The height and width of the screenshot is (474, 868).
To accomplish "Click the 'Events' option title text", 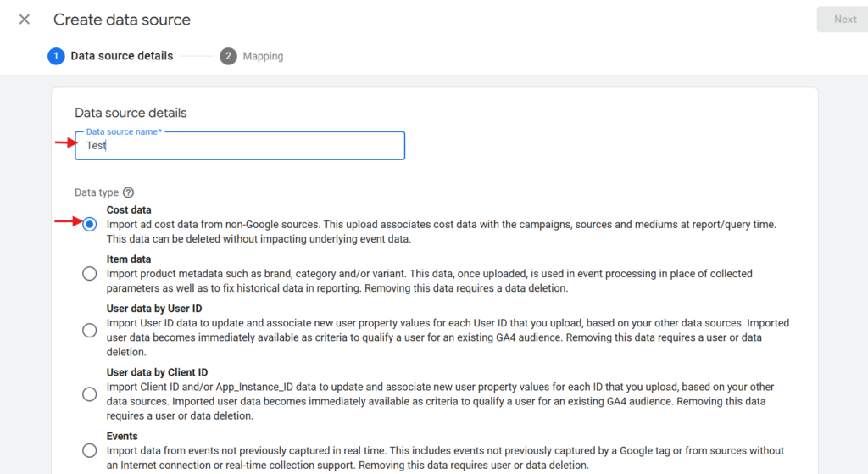I will point(122,436).
